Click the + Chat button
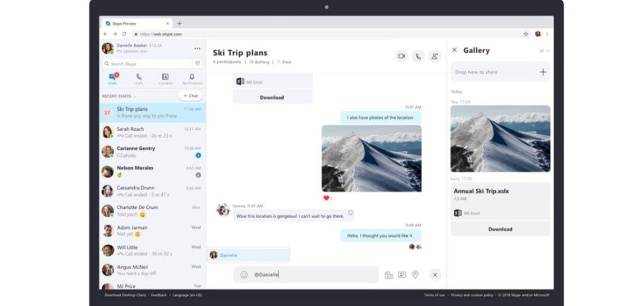The width and height of the screenshot is (644, 306). (x=190, y=96)
